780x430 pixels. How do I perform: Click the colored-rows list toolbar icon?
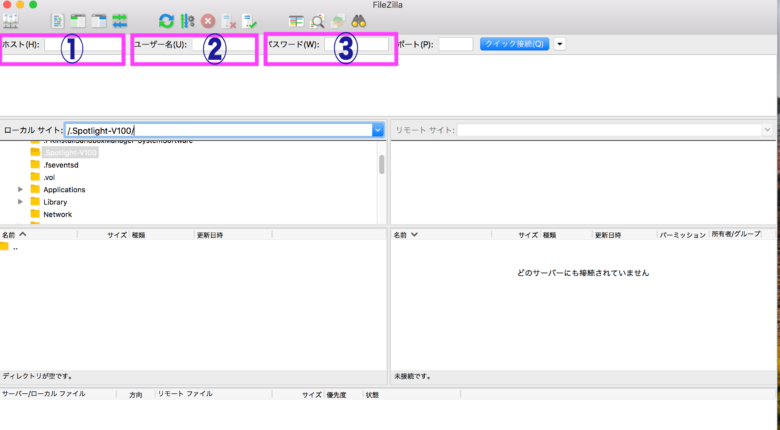[296, 21]
